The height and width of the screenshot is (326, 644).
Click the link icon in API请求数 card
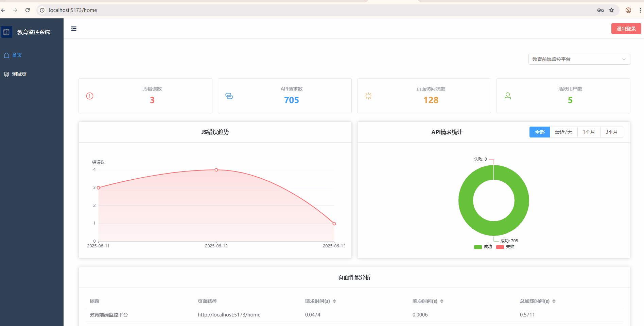[x=229, y=96]
